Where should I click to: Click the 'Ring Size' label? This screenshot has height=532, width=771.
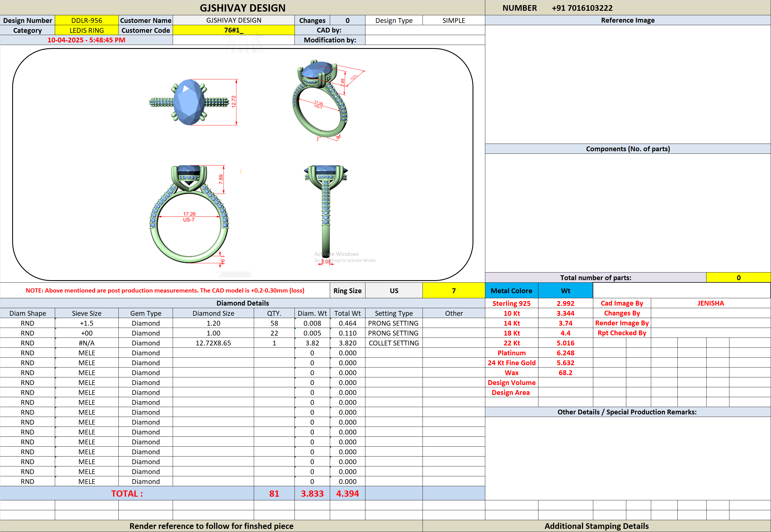[348, 291]
